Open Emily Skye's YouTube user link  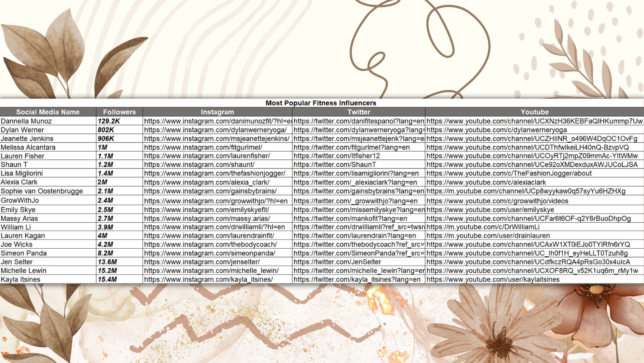click(490, 210)
